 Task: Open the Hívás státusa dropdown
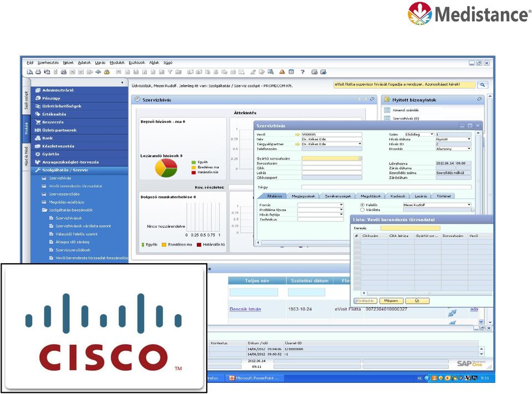pos(453,139)
